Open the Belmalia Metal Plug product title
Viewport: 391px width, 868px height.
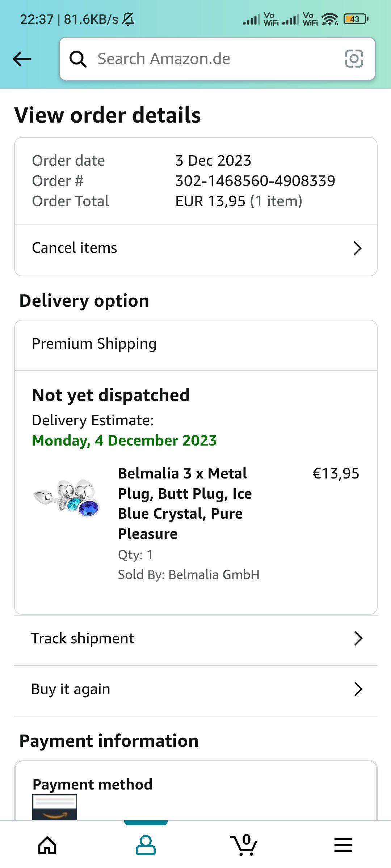click(185, 503)
